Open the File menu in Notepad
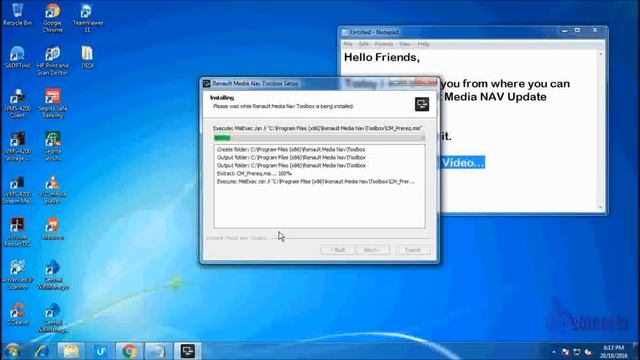 348,44
